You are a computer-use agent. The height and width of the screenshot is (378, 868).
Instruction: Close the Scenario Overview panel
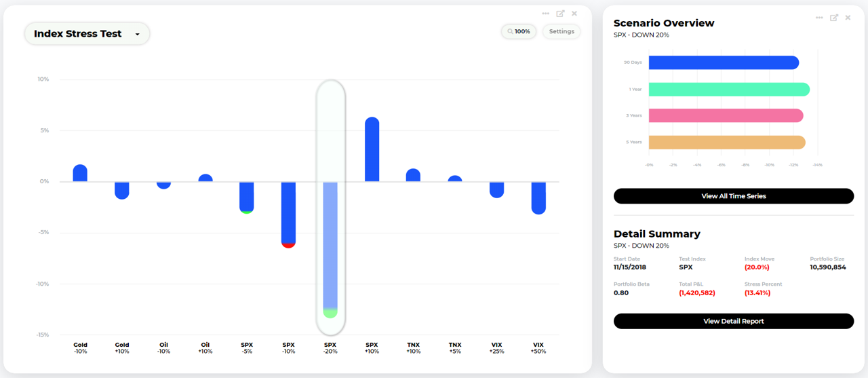848,18
